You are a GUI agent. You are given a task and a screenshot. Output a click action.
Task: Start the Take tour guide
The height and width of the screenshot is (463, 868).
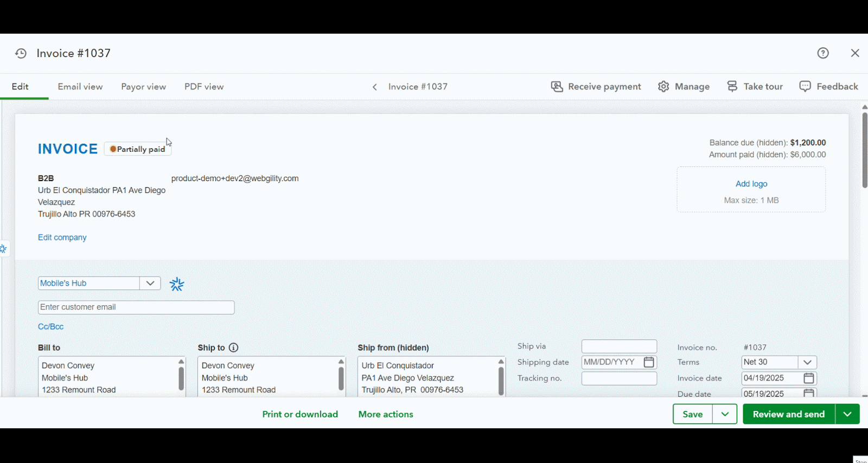(x=732, y=87)
